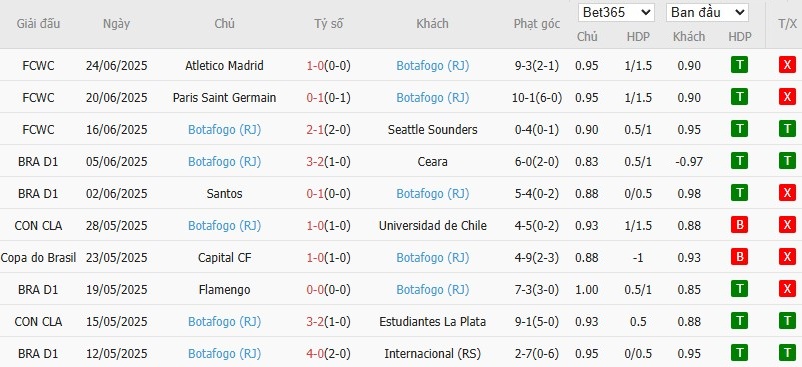This screenshot has width=802, height=367.
Task: Click the green T badge in Seattle Sounders T/X column
Action: [787, 129]
